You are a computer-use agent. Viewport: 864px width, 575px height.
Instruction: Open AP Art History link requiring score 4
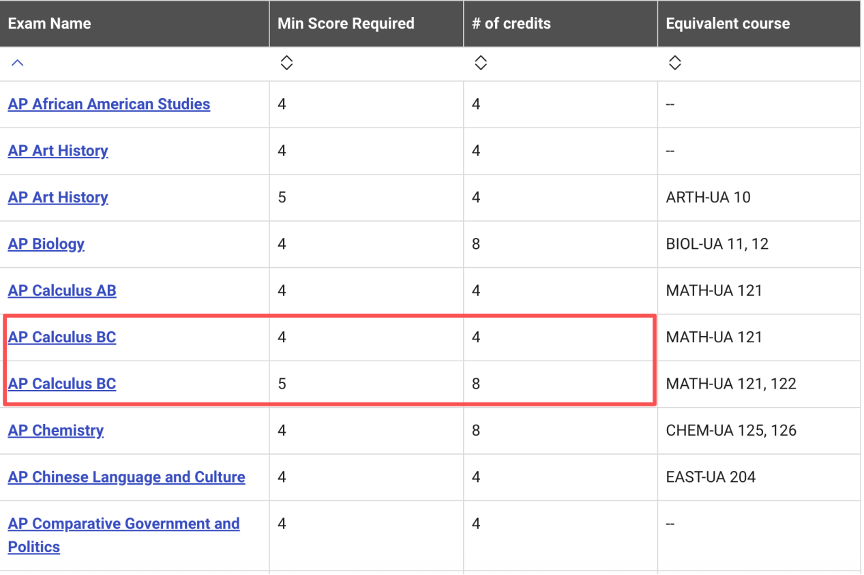(58, 151)
